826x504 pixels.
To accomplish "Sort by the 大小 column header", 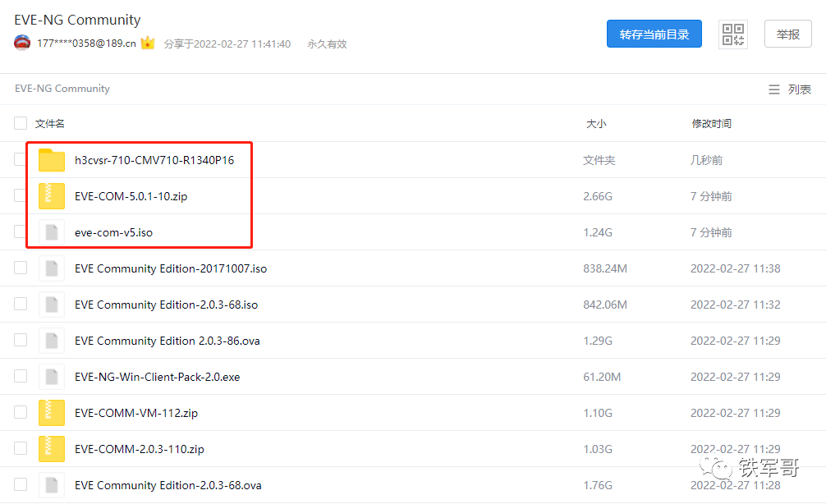I will click(596, 124).
